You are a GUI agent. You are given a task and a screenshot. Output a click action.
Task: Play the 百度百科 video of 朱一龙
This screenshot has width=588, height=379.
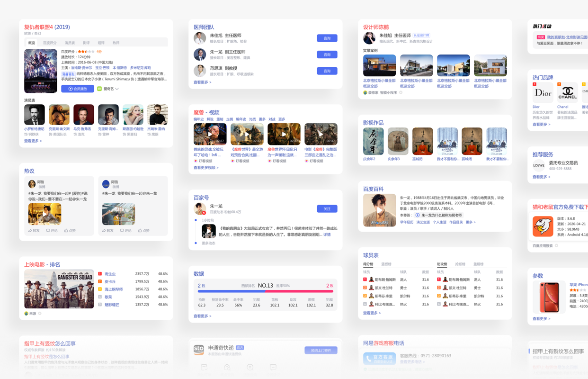380,210
